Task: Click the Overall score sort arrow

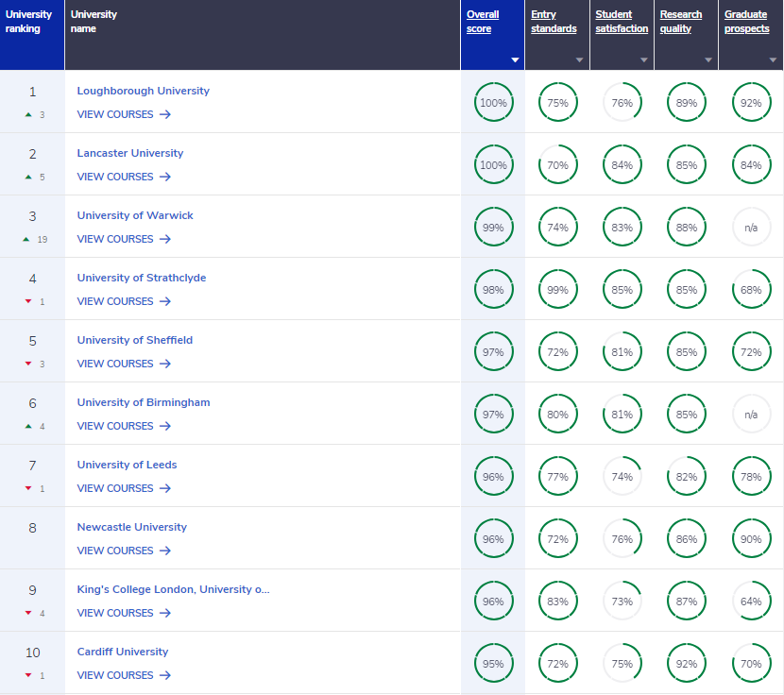Action: (515, 60)
